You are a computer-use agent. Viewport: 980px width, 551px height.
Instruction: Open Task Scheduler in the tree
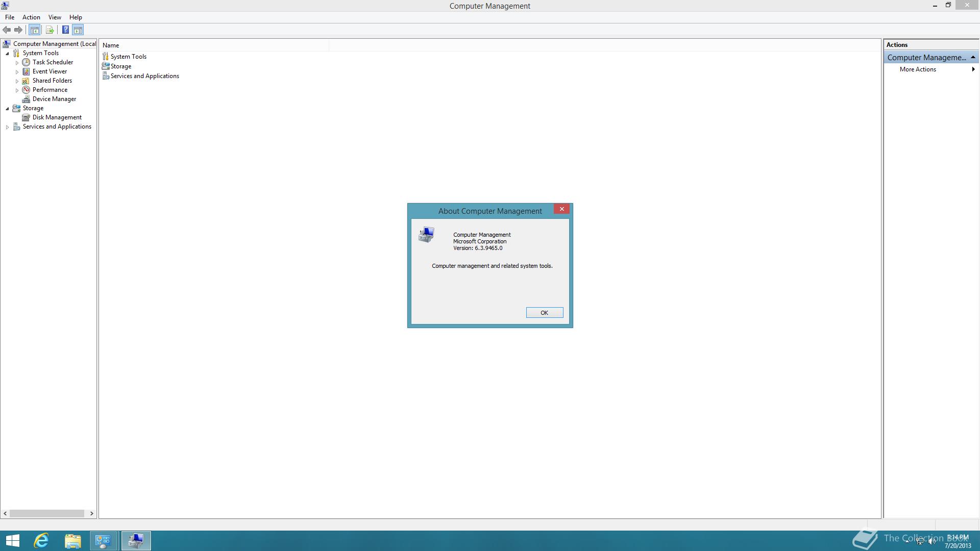(x=53, y=62)
